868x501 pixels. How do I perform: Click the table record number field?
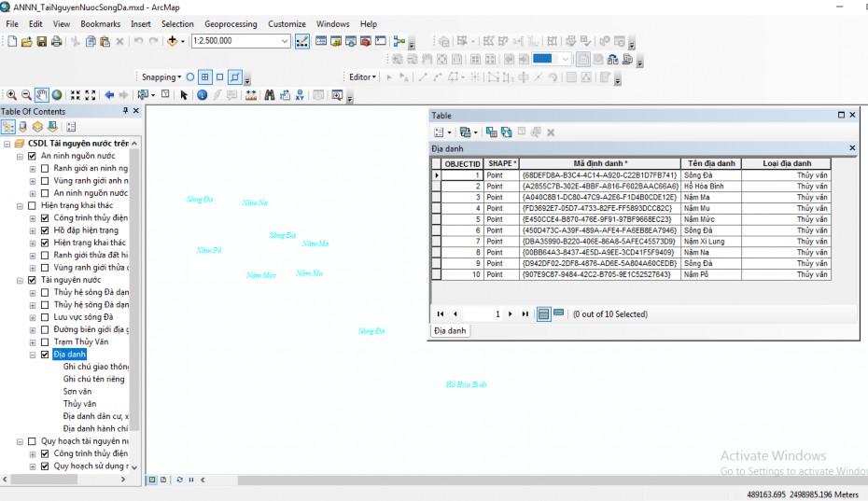[485, 314]
